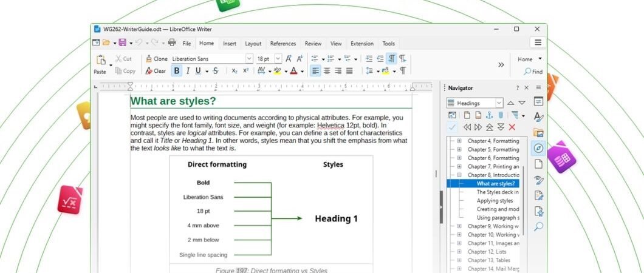Show more ribbon controls with double chevron

coord(501,65)
